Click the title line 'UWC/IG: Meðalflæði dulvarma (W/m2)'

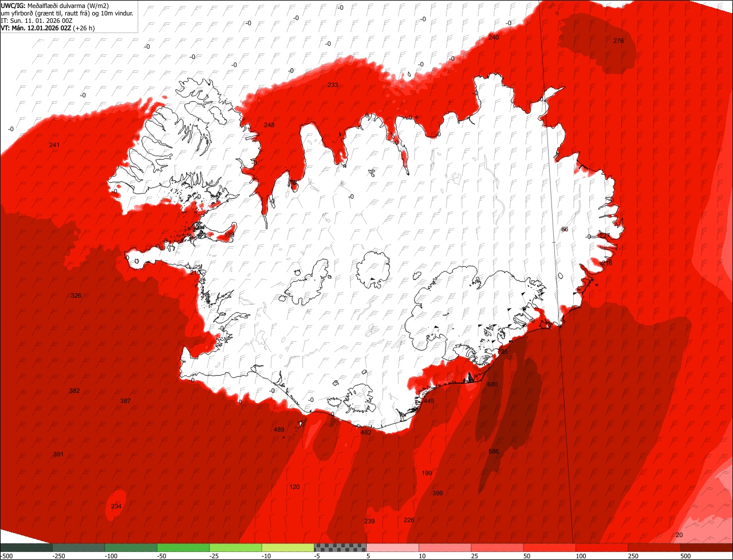(x=55, y=5)
